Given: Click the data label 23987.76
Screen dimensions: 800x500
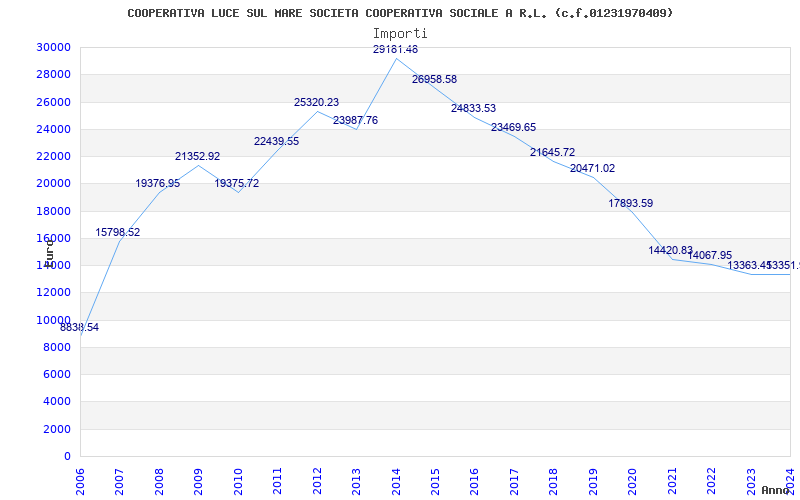Looking at the screenshot, I should pos(356,120).
